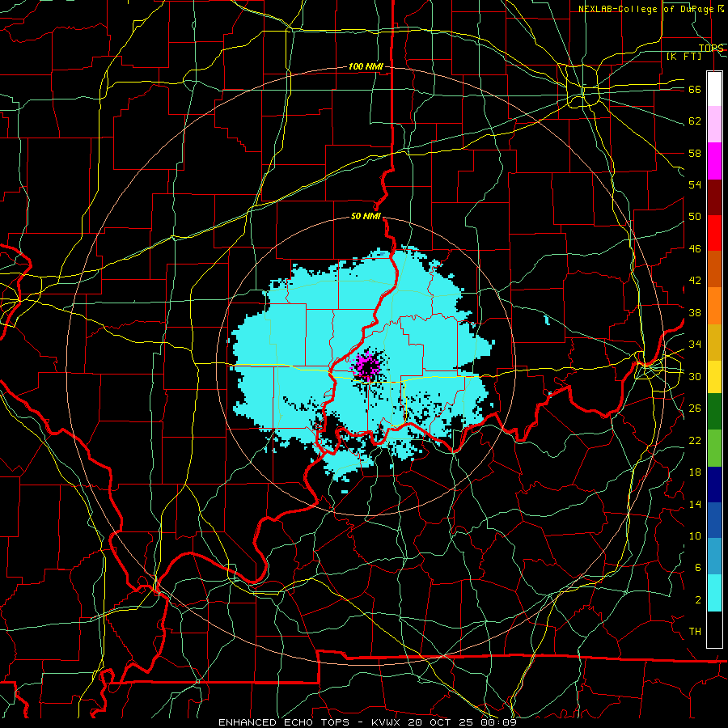
Task: Click the legend label 'TH'
Action: (695, 632)
